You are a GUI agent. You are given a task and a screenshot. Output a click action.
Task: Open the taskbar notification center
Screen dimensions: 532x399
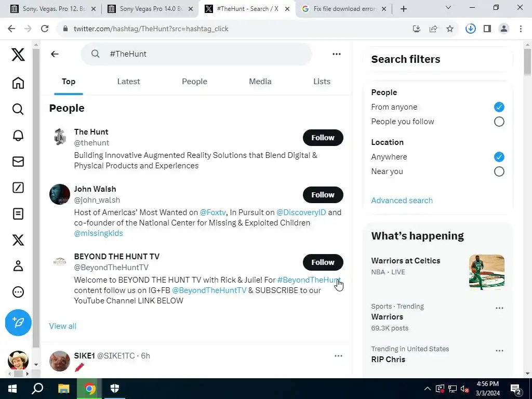pos(516,389)
